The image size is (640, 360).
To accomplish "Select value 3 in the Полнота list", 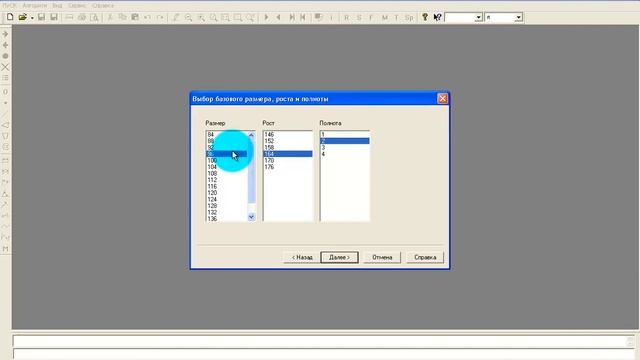I will 345,147.
